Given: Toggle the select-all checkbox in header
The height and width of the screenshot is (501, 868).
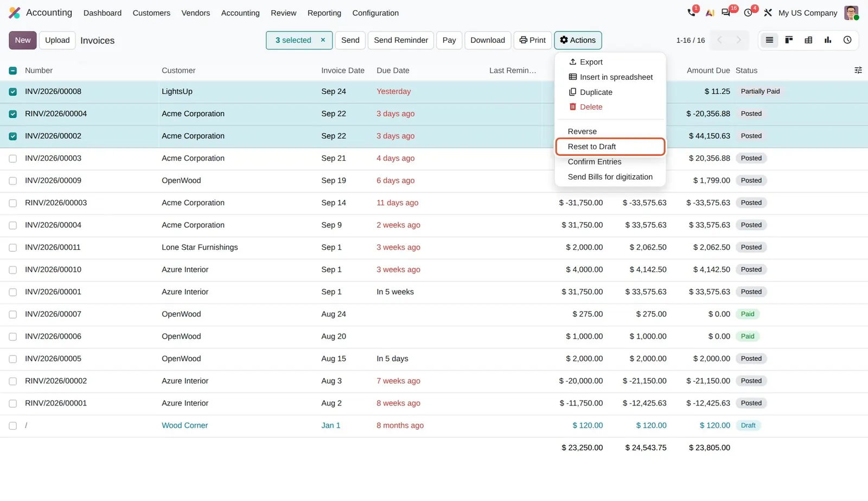Looking at the screenshot, I should point(12,71).
